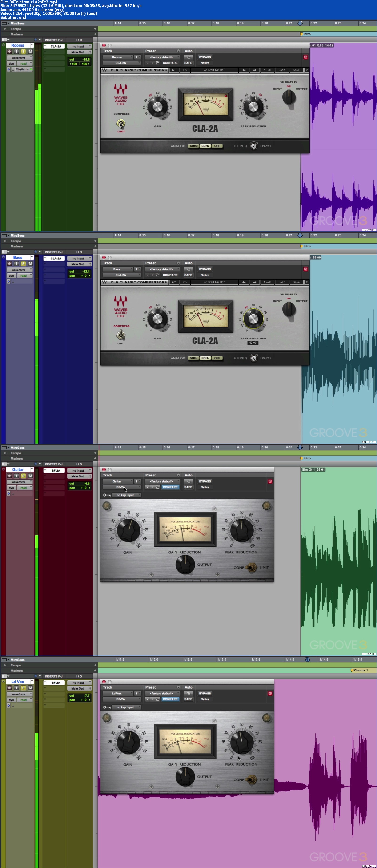Click the A→B copy button on Rooms CLA-2A
Image resolution: width=377 pixels, height=868 pixels.
tap(267, 70)
